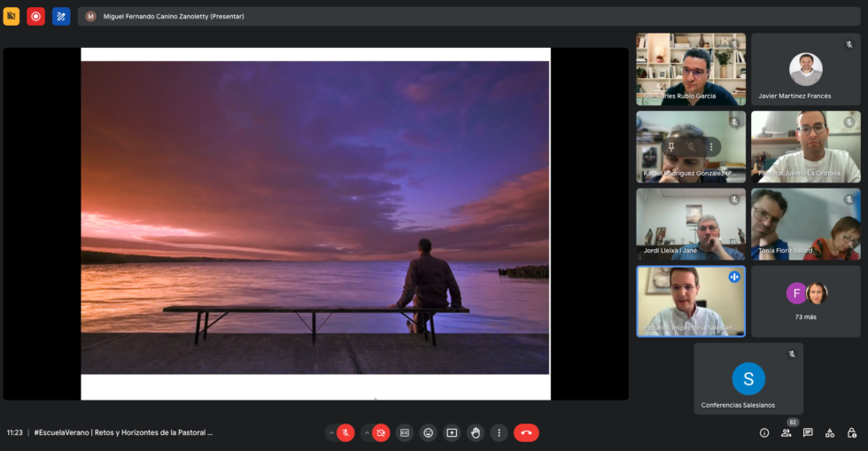Viewport: 868px width, 451px height.
Task: Select the Conferencias Salesianos participant tile
Action: pyautogui.click(x=748, y=379)
